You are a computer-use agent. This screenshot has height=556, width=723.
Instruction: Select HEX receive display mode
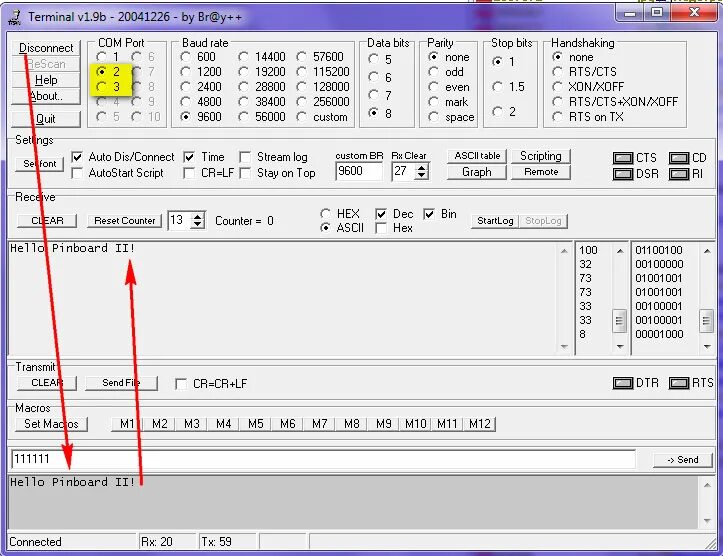click(x=325, y=213)
